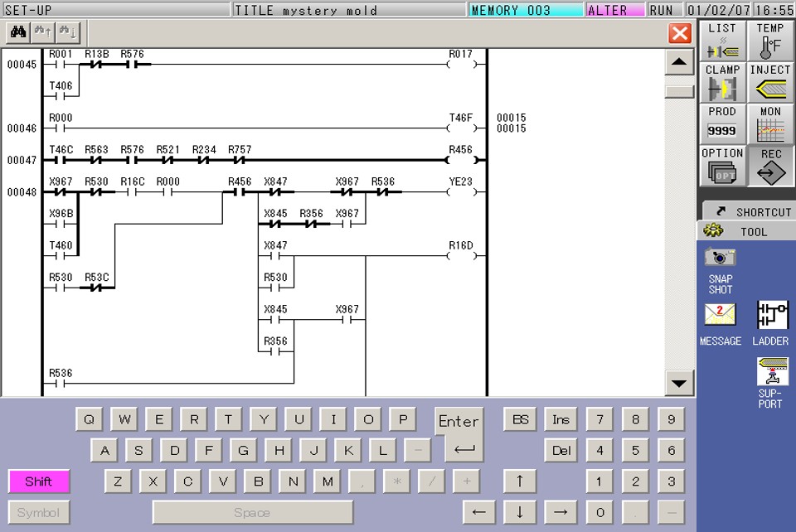Open the INJECT screen icon

coord(769,80)
